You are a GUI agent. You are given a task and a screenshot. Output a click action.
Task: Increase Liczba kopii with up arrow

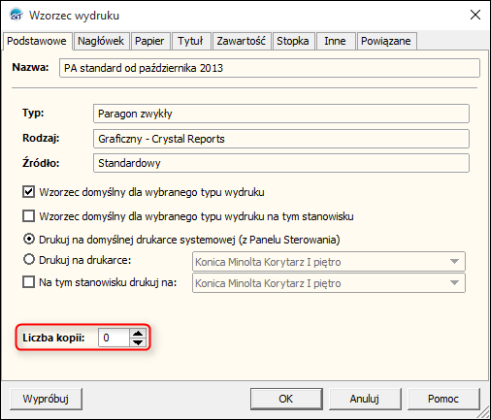tap(138, 333)
